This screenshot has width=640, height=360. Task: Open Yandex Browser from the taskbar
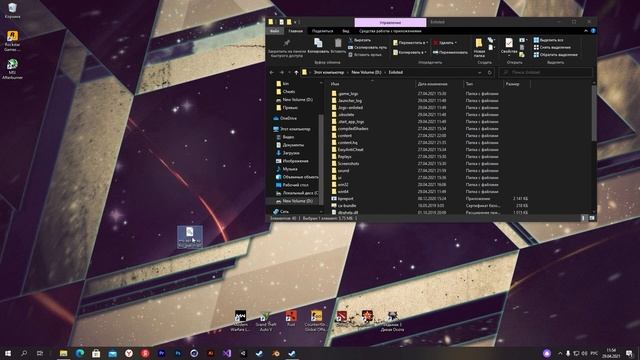129,353
